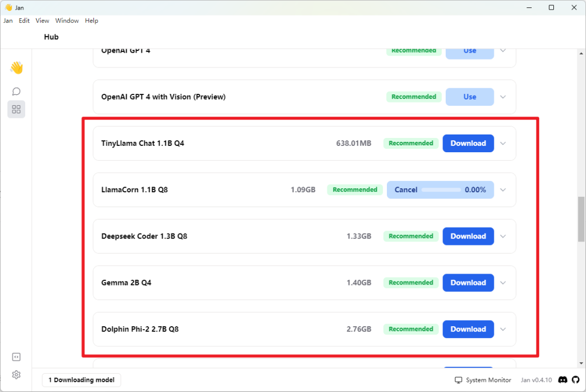
Task: Cancel the LlamaCorn 1.1B Q8 download
Action: 406,190
